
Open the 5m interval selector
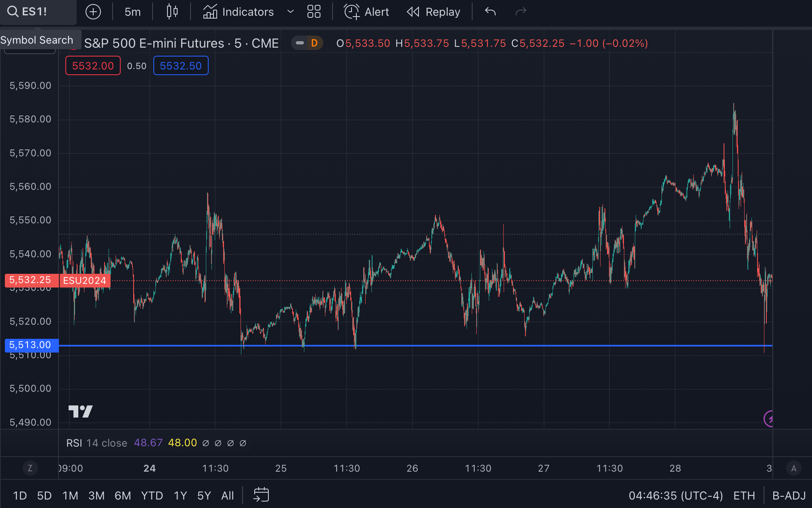pyautogui.click(x=132, y=12)
